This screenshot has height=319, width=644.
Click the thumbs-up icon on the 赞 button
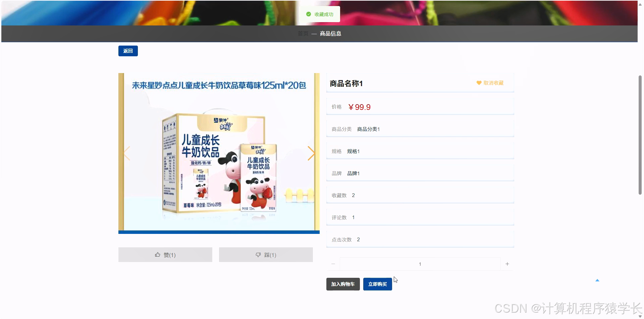(158, 254)
